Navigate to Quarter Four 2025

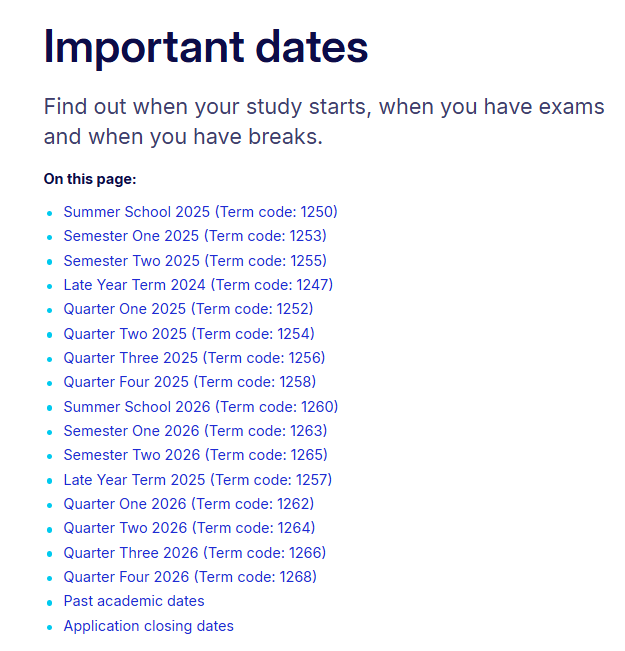click(x=190, y=382)
